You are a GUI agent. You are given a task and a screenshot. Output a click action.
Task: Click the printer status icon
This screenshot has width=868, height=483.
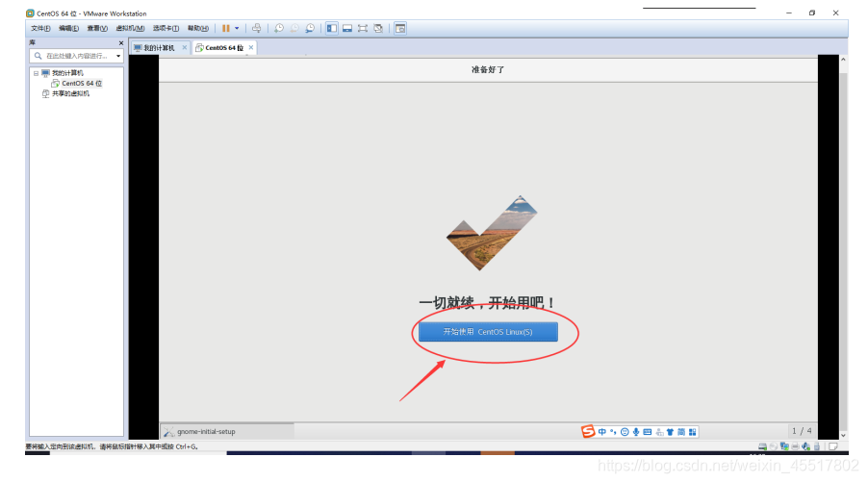[795, 446]
